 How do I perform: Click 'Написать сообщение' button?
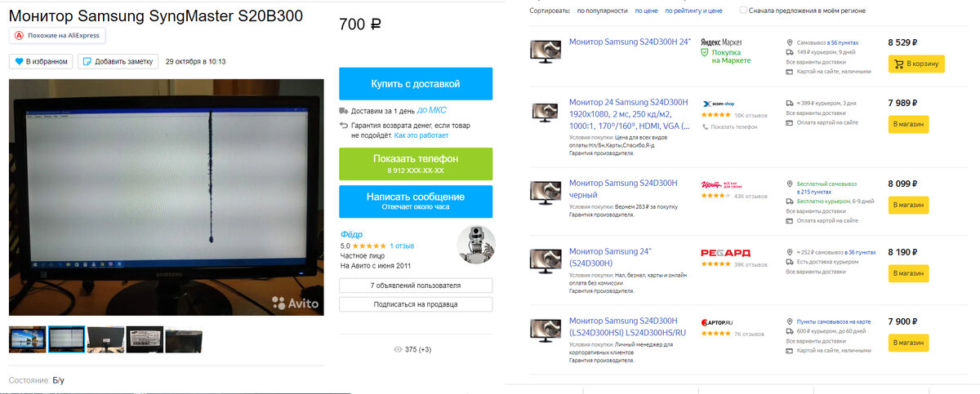[x=416, y=201]
